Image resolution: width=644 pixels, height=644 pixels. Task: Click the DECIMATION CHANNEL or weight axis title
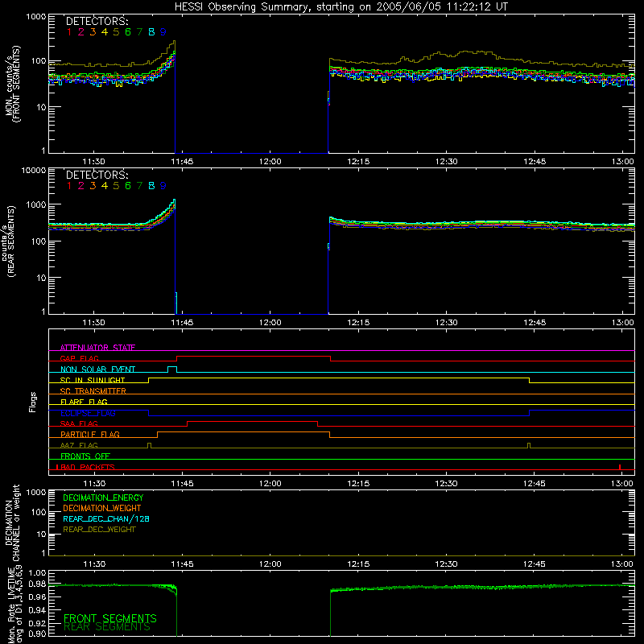[x=12, y=522]
